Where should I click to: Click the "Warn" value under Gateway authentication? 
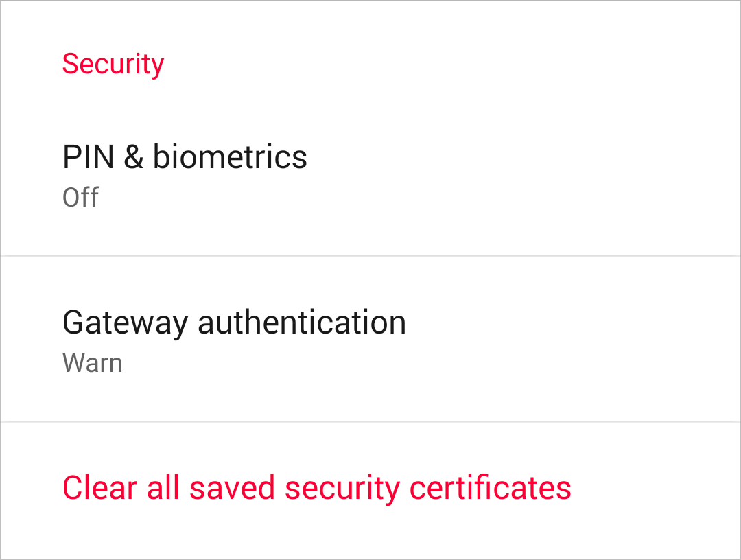click(92, 362)
